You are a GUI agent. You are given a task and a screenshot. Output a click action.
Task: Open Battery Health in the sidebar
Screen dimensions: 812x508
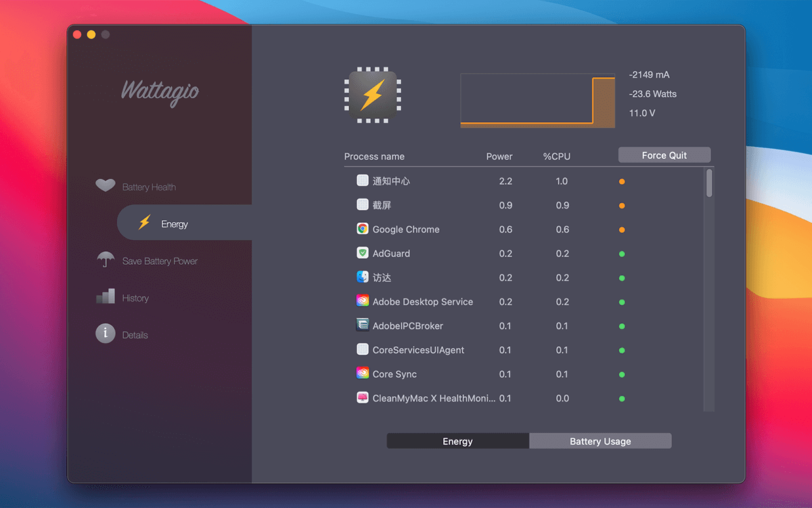pyautogui.click(x=149, y=187)
